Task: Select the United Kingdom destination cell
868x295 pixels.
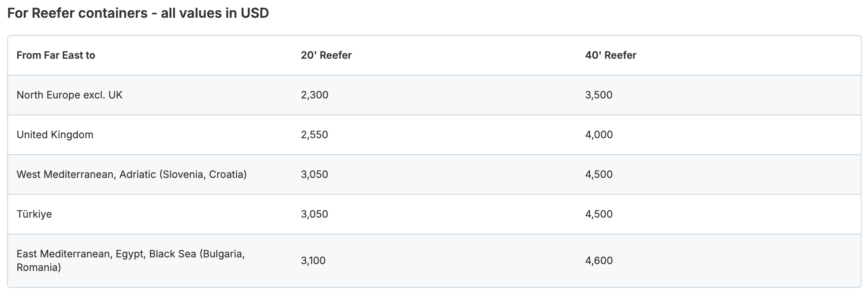Action: (x=55, y=135)
